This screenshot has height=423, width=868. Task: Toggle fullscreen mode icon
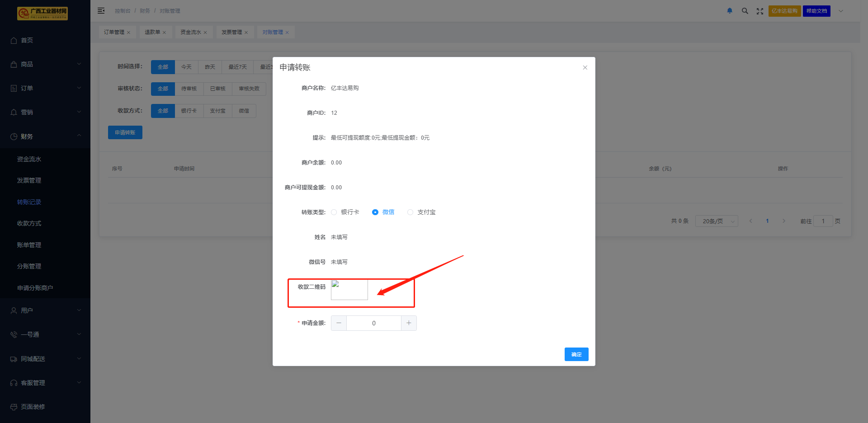point(760,11)
